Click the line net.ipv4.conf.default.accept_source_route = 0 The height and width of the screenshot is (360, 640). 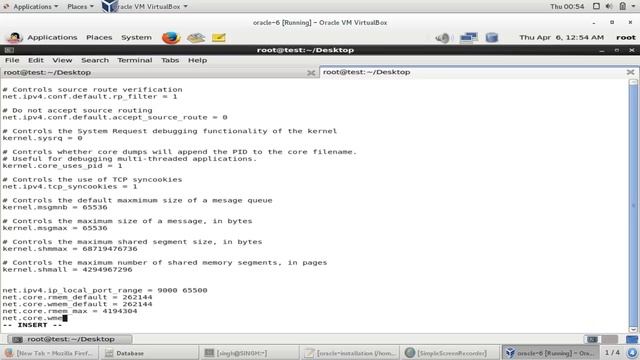(115, 118)
